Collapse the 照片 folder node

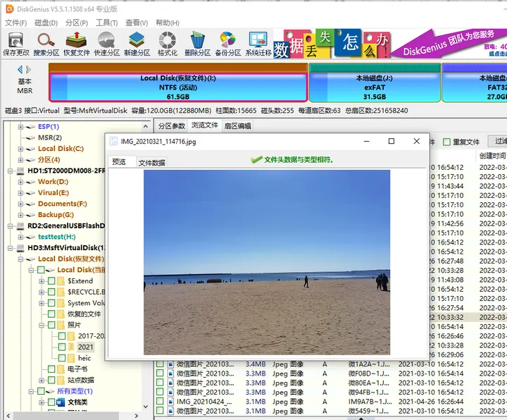pyautogui.click(x=42, y=325)
